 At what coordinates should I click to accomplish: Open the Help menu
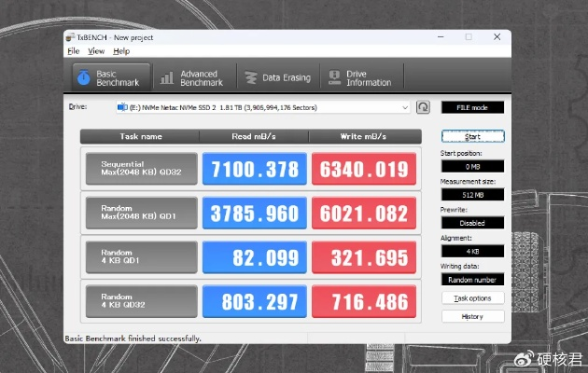click(121, 50)
